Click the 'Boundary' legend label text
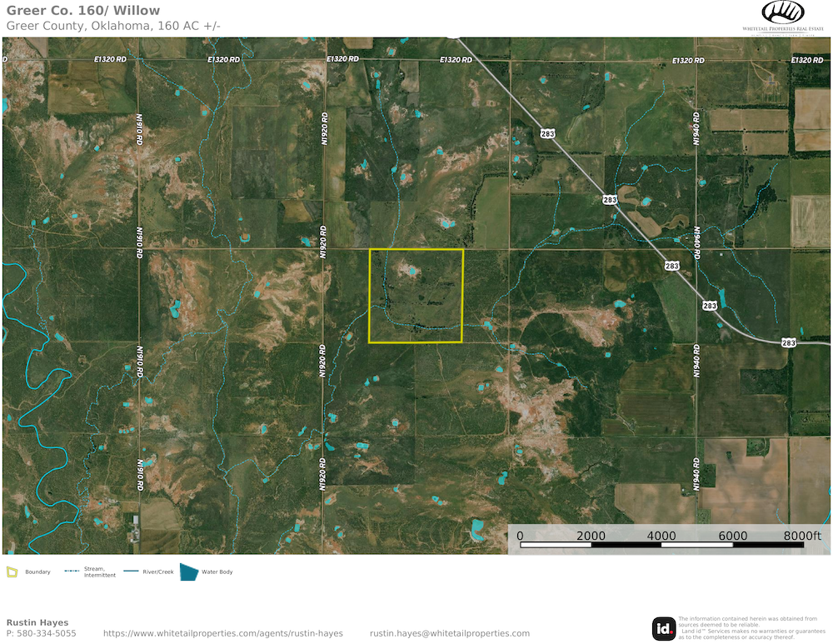This screenshot has width=833, height=644. tap(37, 572)
